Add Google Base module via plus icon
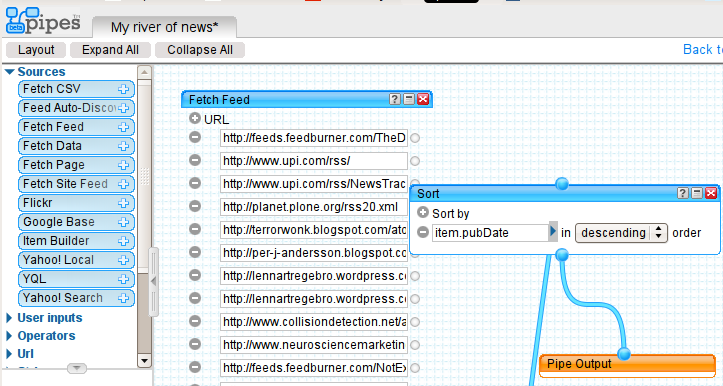This screenshot has height=386, width=723. coord(123,222)
